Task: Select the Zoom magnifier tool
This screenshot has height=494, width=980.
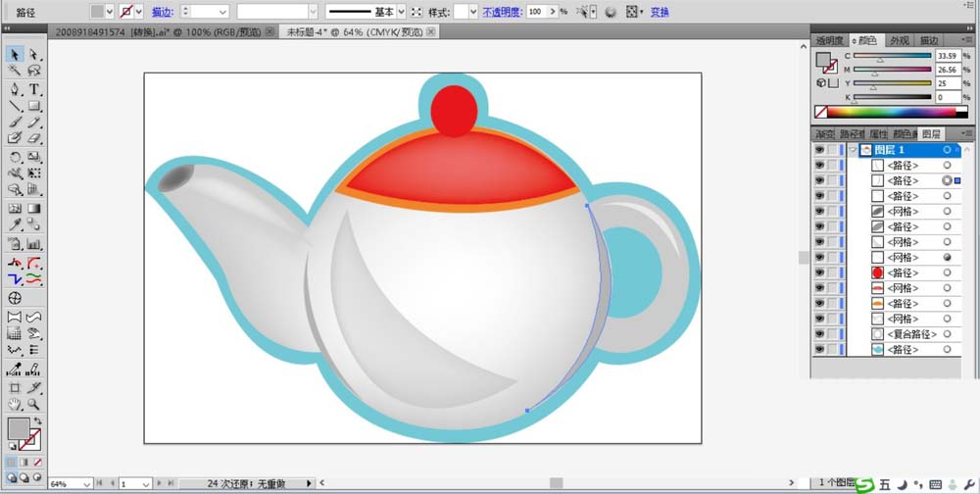Action: coord(34,405)
